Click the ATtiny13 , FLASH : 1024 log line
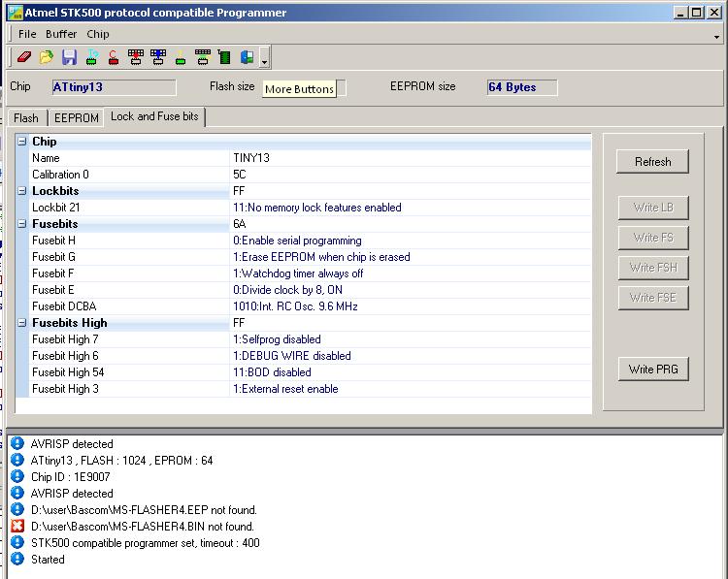 click(121, 461)
